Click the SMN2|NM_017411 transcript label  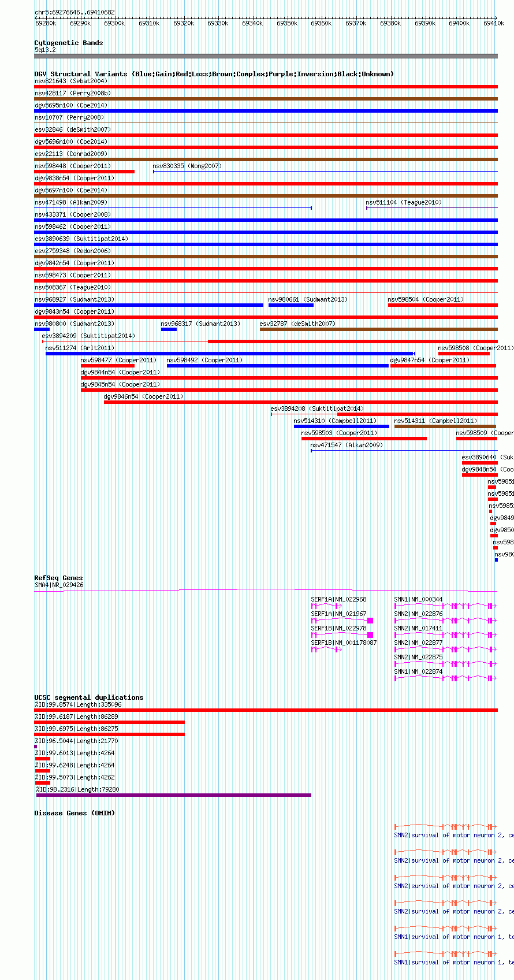click(418, 628)
